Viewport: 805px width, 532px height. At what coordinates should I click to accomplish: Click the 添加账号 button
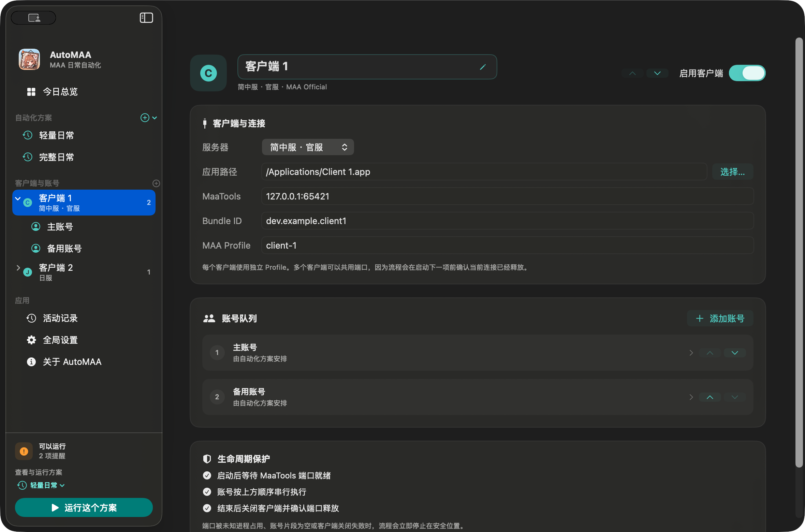[x=720, y=319]
